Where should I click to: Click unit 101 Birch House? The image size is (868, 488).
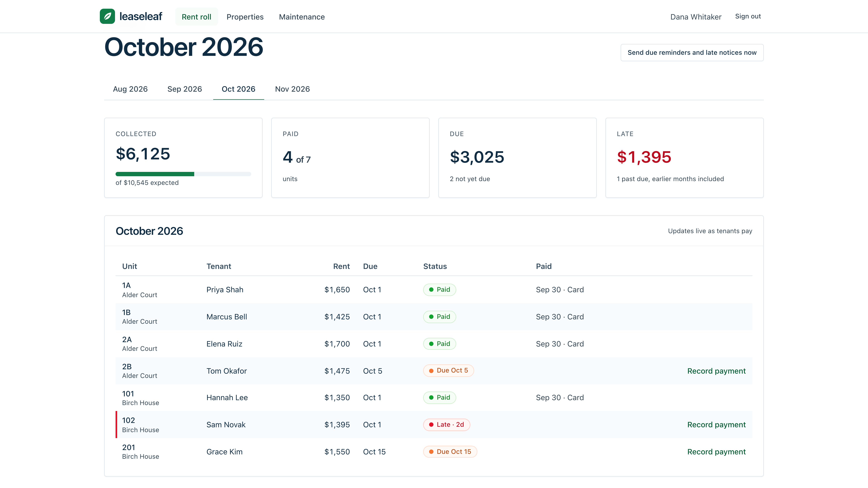tap(141, 398)
